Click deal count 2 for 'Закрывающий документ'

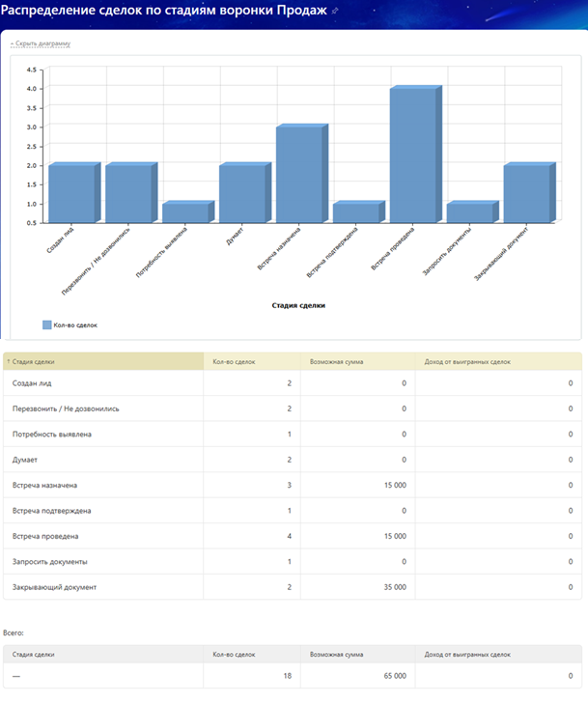pyautogui.click(x=289, y=587)
